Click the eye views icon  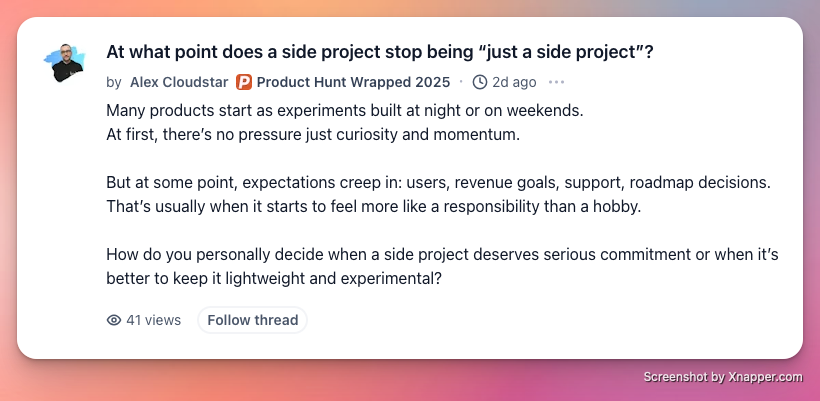[114, 320]
